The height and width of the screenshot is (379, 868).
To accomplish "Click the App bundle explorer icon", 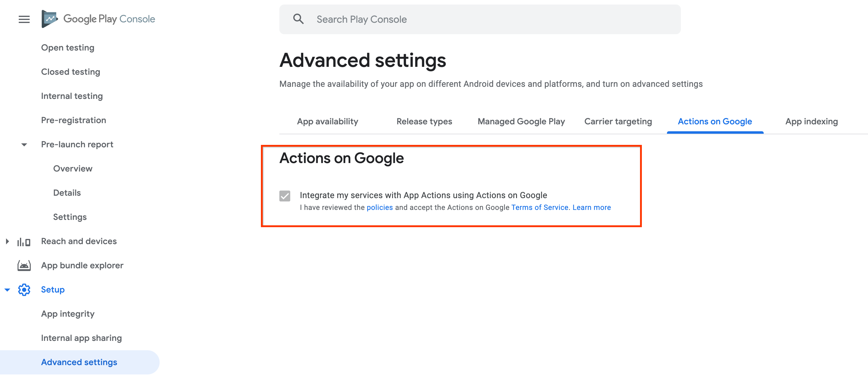I will [23, 265].
